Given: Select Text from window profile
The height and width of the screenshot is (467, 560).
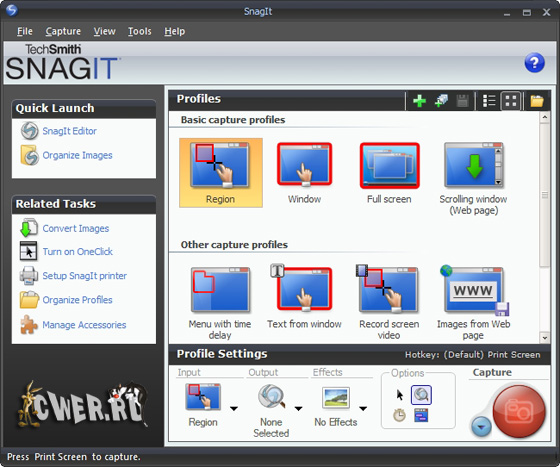Looking at the screenshot, I should coord(304,296).
